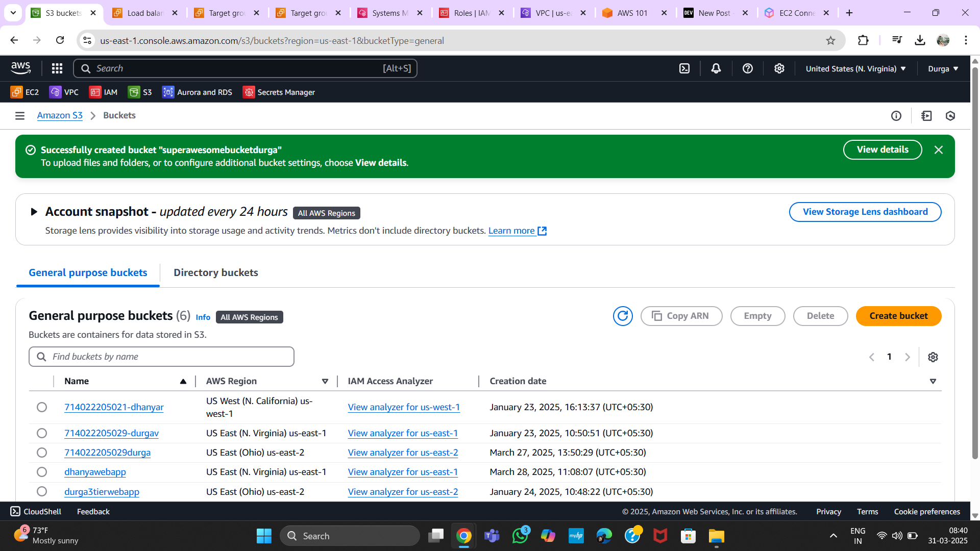Focus the Find buckets by name field
The image size is (980, 551).
click(161, 357)
